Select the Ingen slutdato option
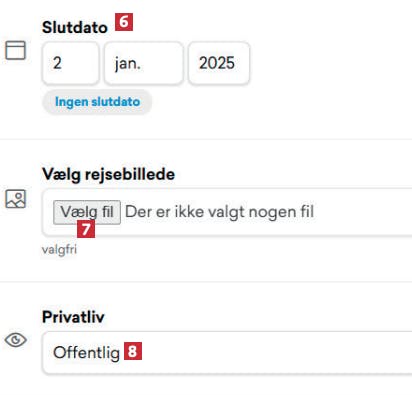Image resolution: width=412 pixels, height=395 pixels. (x=97, y=102)
